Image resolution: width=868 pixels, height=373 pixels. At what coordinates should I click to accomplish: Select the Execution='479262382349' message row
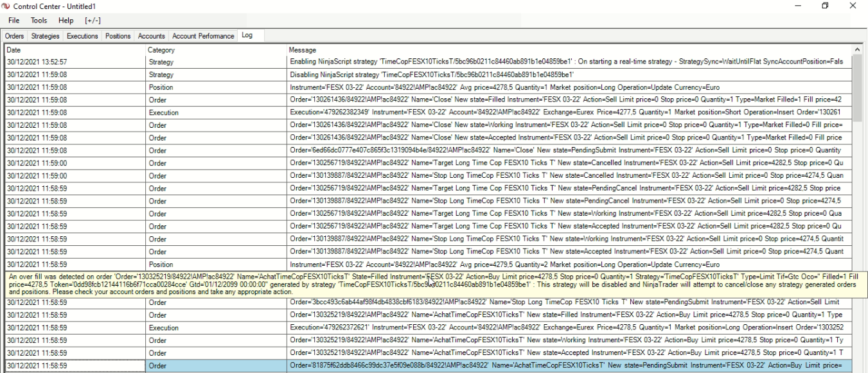point(570,112)
